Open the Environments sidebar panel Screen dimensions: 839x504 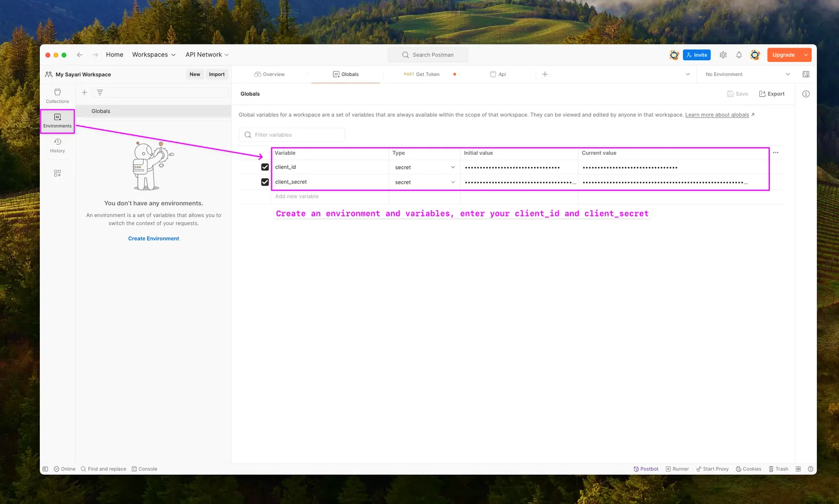point(57,121)
